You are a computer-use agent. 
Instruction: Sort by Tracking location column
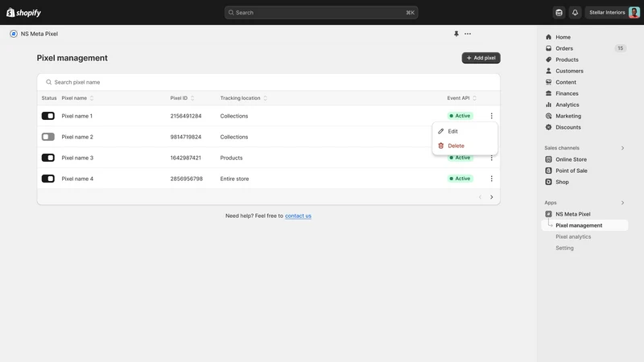pos(244,98)
